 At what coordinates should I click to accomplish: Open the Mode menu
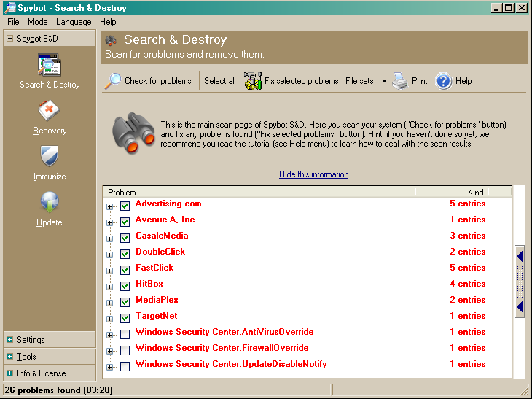click(38, 22)
